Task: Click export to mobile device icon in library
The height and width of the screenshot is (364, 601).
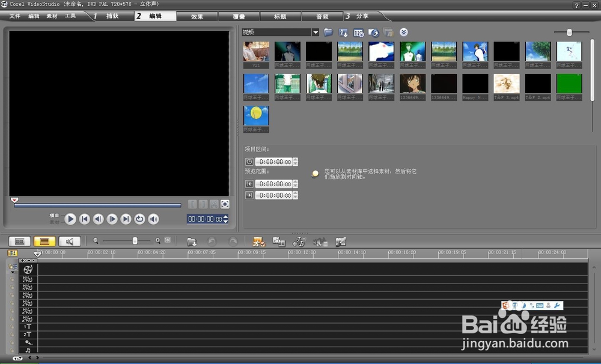Action: (x=373, y=32)
